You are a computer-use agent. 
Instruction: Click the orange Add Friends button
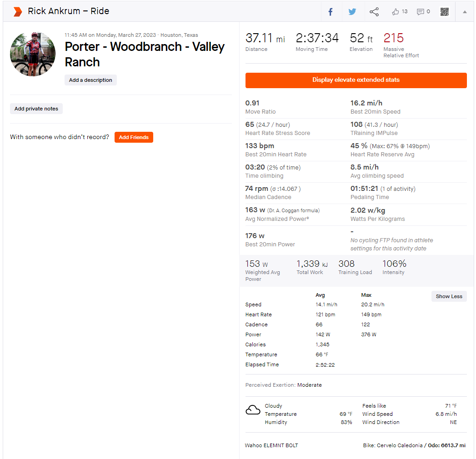134,137
